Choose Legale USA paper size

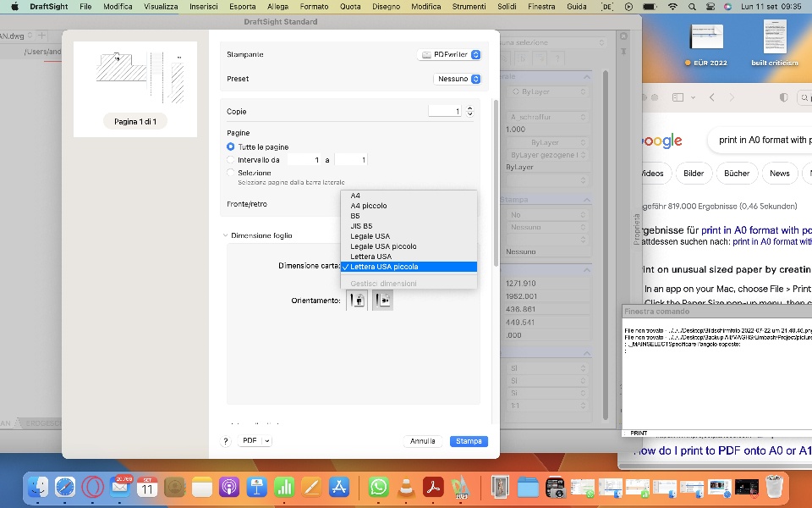click(409, 236)
